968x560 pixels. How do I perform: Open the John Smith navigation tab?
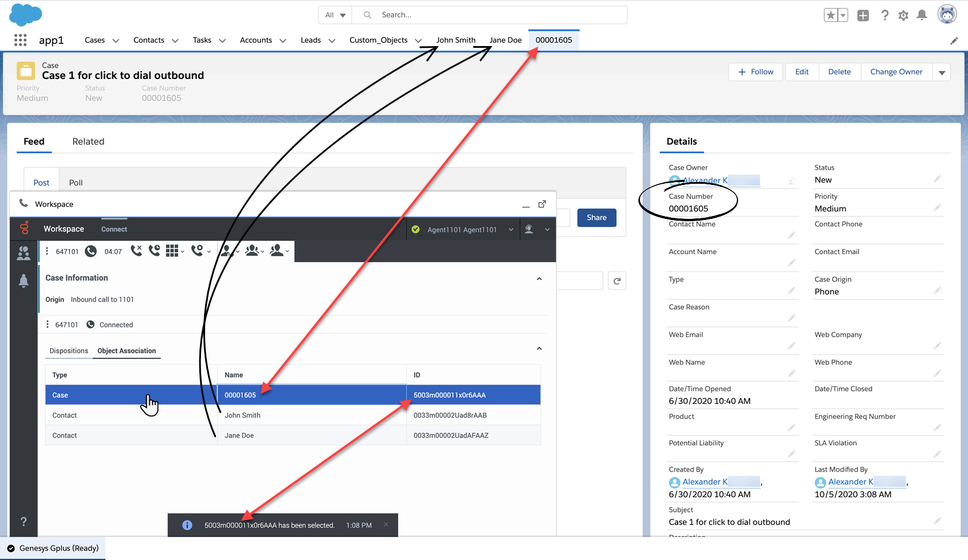[x=456, y=40]
